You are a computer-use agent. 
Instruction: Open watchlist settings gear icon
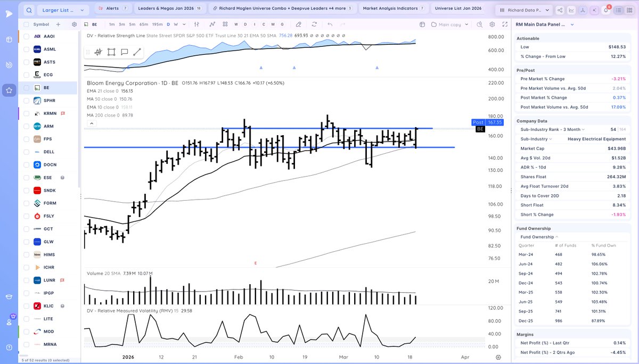[74, 24]
